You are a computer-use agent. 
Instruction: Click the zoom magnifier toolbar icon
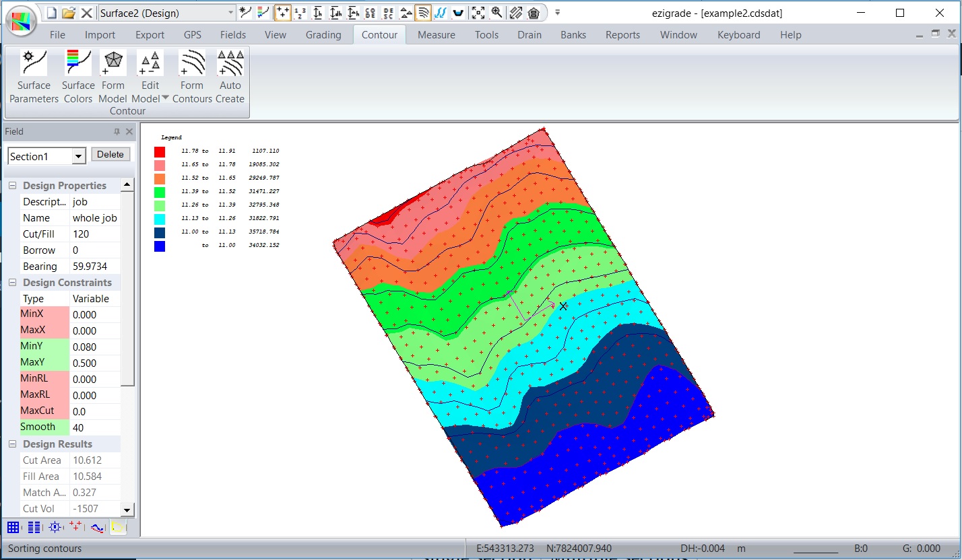coord(496,13)
